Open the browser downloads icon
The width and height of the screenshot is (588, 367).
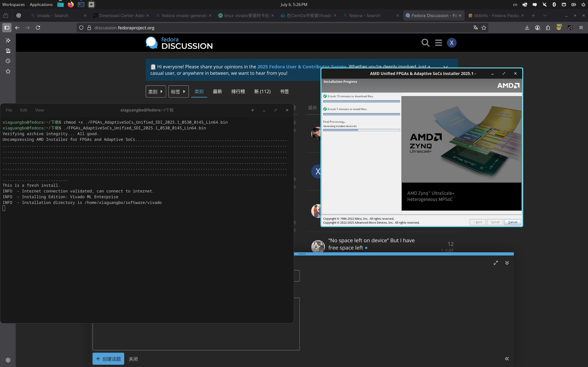coord(527,28)
